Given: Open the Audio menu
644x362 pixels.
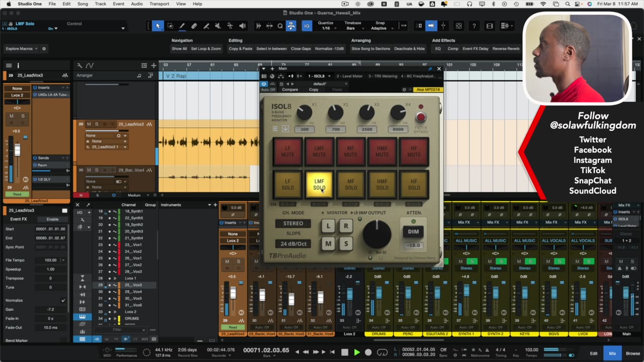Looking at the screenshot, I should pos(137,4).
